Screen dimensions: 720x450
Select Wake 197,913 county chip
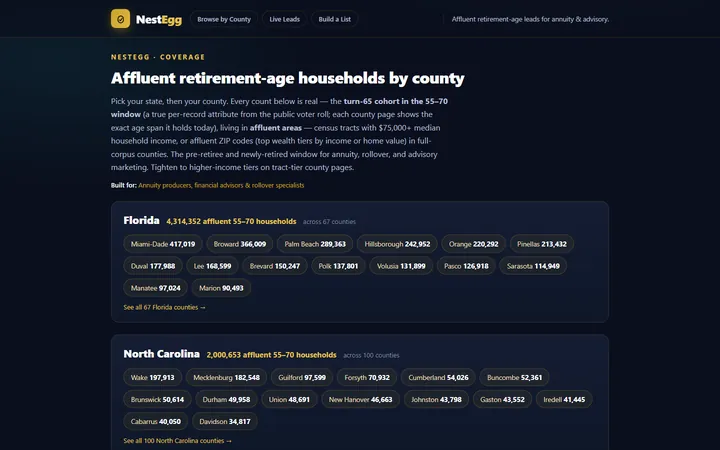(x=152, y=377)
